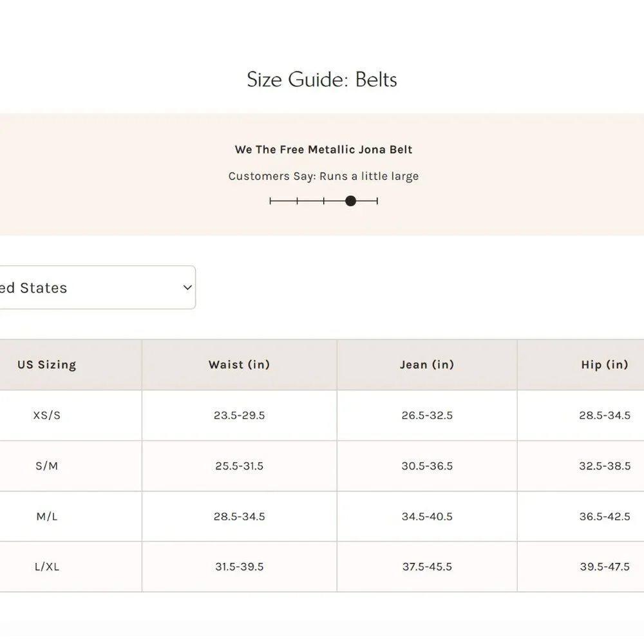Select the L/XL size row label
Screen dimensions: 644x644
pyautogui.click(x=47, y=567)
